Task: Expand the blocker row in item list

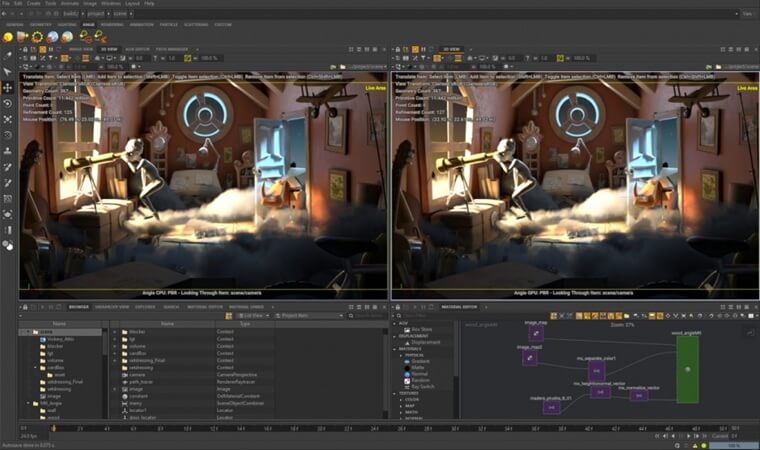Action: [115, 332]
